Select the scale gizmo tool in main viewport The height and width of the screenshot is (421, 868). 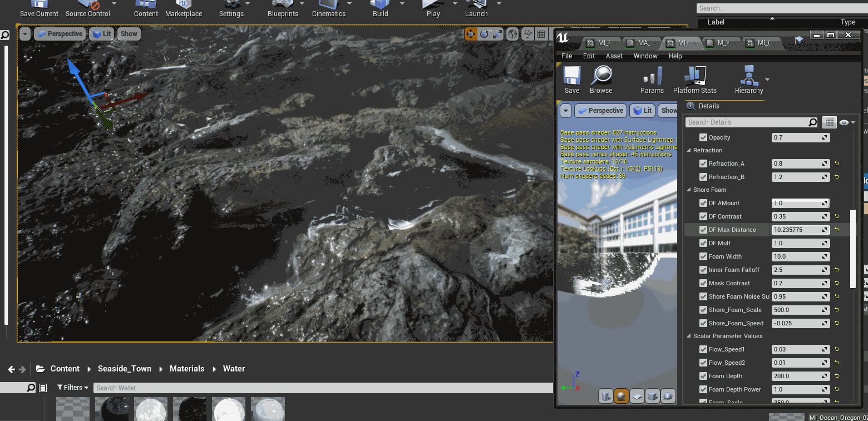coord(497,34)
